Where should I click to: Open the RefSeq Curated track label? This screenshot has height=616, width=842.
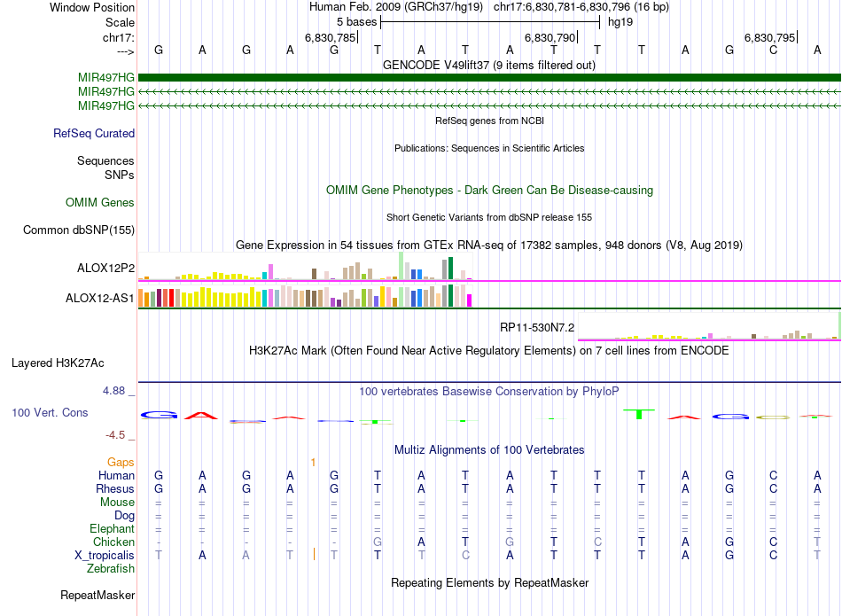pyautogui.click(x=93, y=133)
